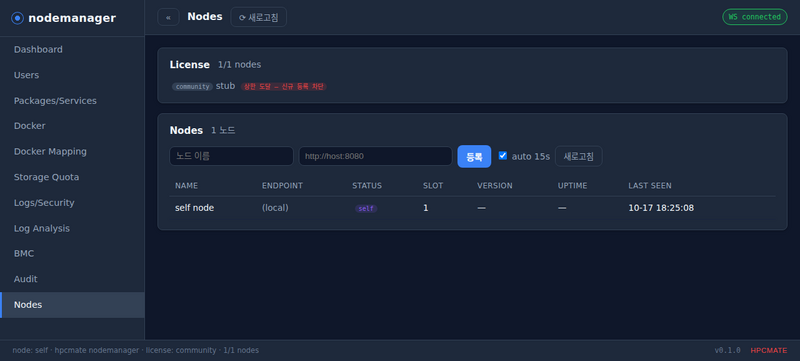
Task: Click the WS connected status badge
Action: 755,17
